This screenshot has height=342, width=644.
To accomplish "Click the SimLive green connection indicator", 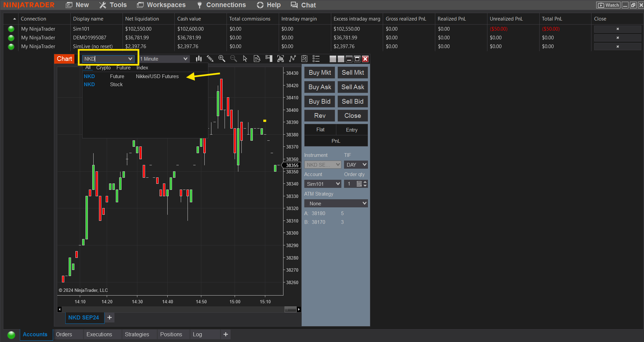I will pyautogui.click(x=11, y=46).
